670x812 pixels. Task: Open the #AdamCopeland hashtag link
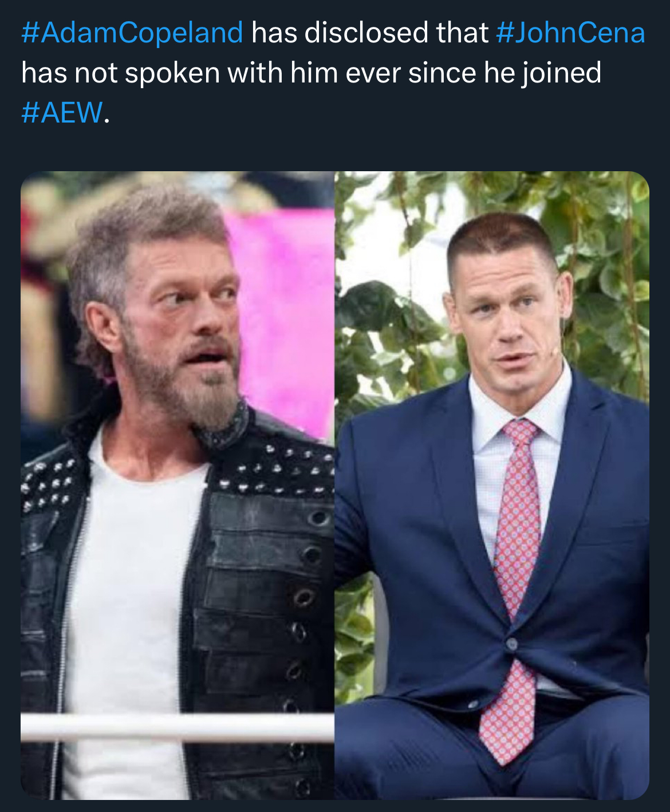[132, 33]
